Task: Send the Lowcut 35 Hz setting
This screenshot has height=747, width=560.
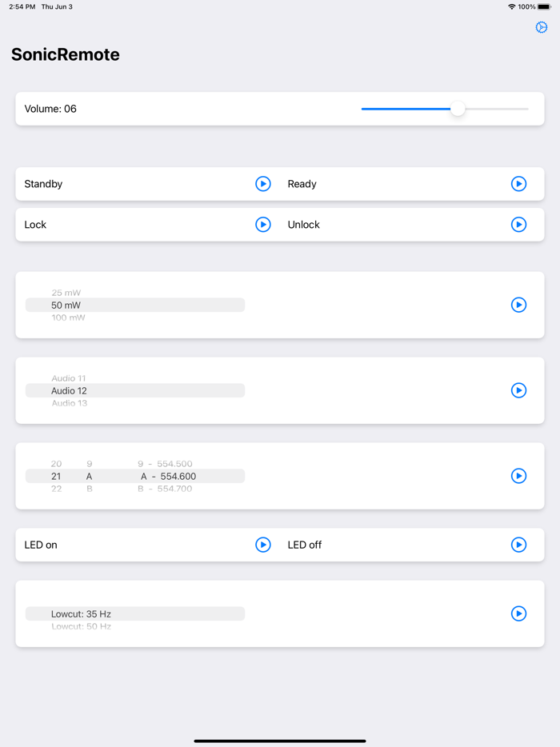Action: (x=518, y=613)
